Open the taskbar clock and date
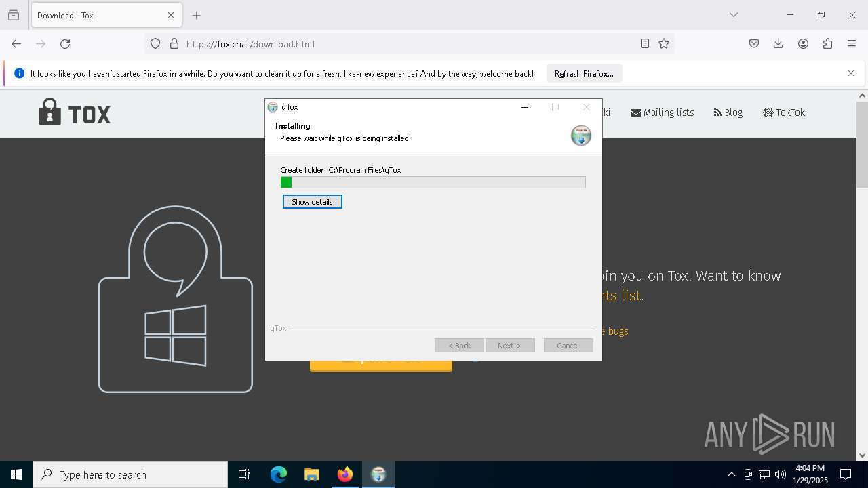868x488 pixels. point(810,474)
